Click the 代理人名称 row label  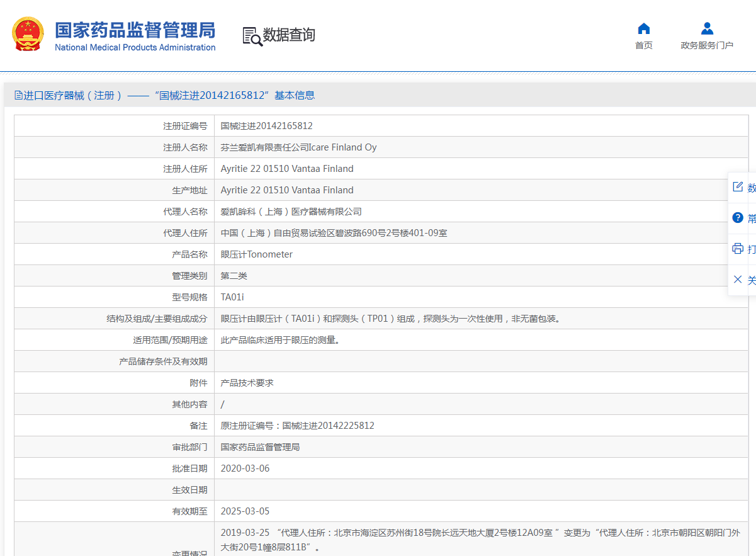click(185, 212)
